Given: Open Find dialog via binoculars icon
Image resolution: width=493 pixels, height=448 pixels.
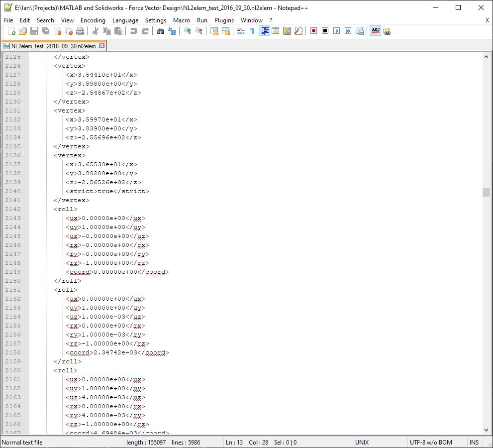Looking at the screenshot, I should click(160, 31).
